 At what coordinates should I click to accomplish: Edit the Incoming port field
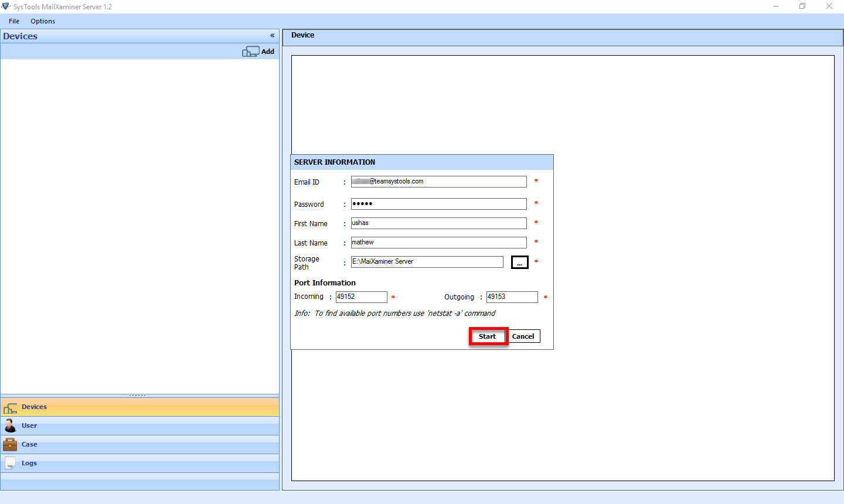pyautogui.click(x=361, y=297)
